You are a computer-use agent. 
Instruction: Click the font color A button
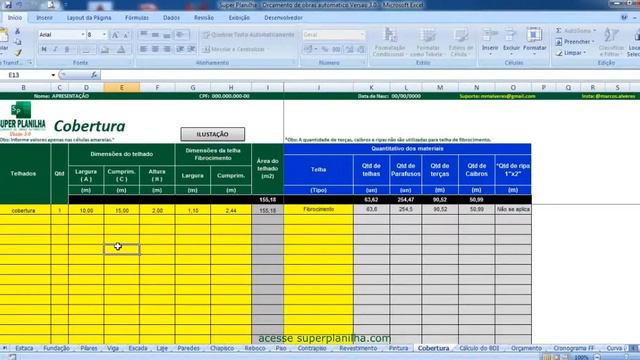tap(121, 50)
